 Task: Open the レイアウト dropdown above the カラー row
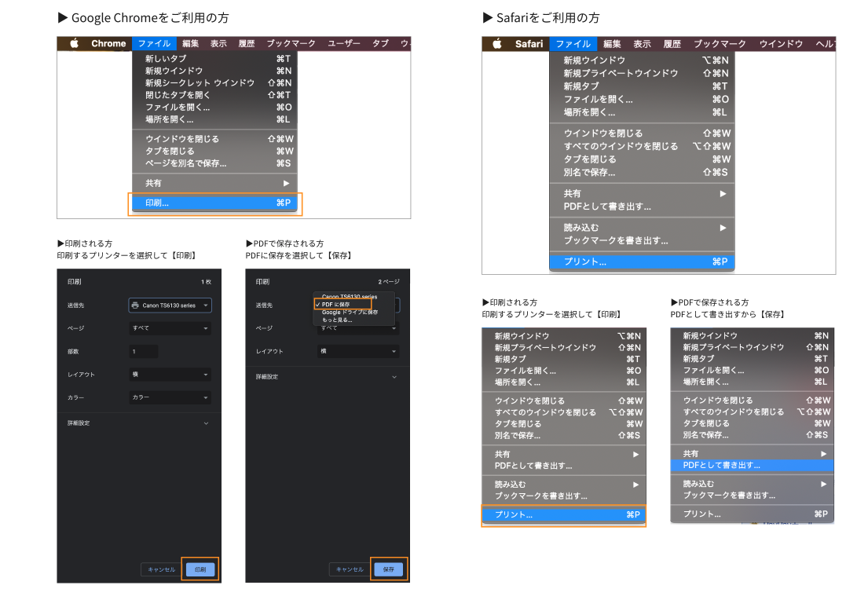click(170, 375)
